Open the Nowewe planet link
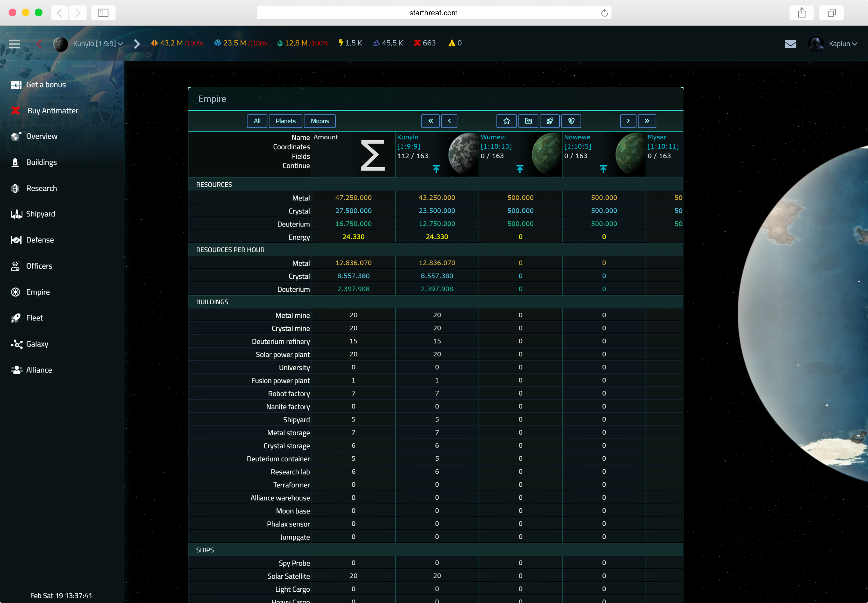The width and height of the screenshot is (868, 603). [x=577, y=137]
